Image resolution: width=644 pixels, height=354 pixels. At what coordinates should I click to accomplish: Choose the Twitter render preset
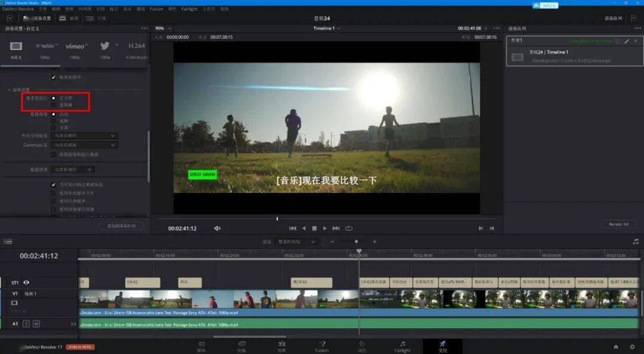(105, 46)
